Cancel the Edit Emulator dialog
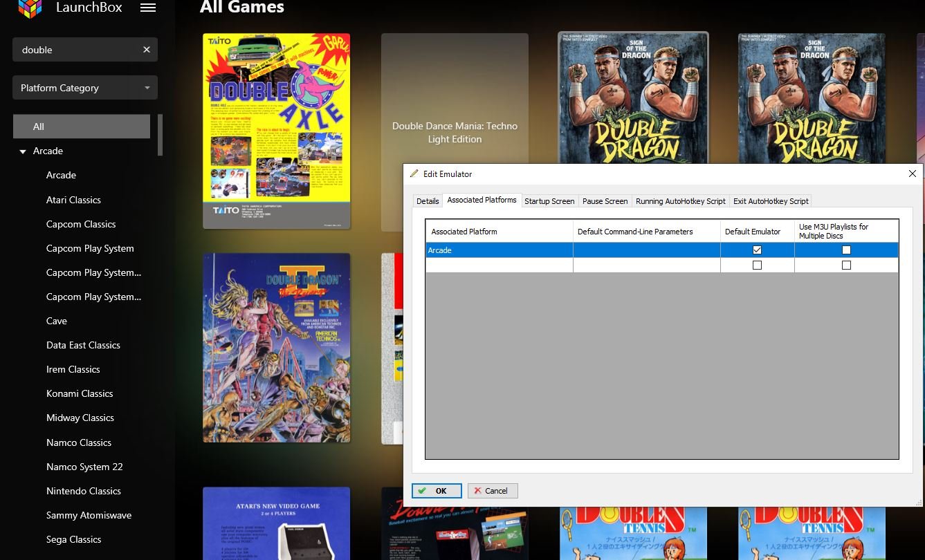 (493, 491)
